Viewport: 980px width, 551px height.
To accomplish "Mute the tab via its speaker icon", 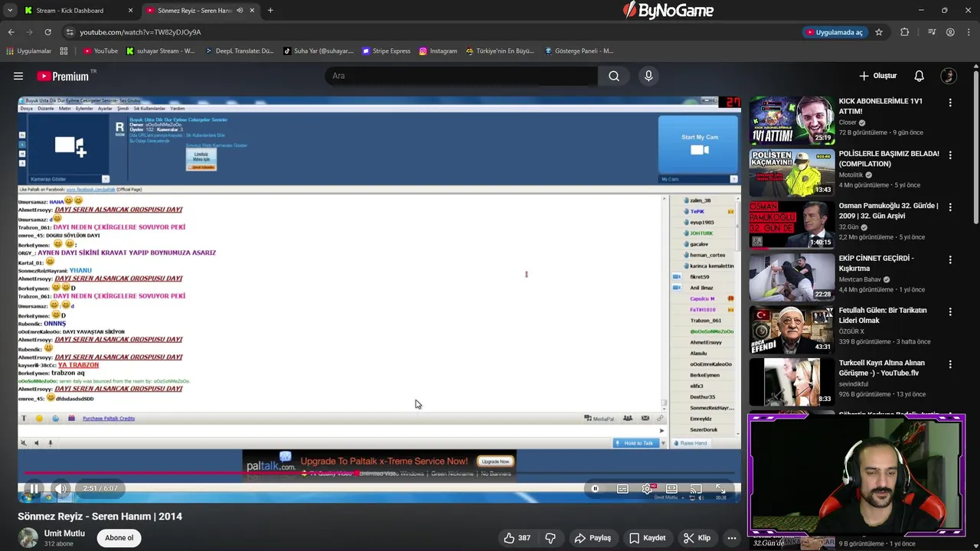I will [240, 11].
